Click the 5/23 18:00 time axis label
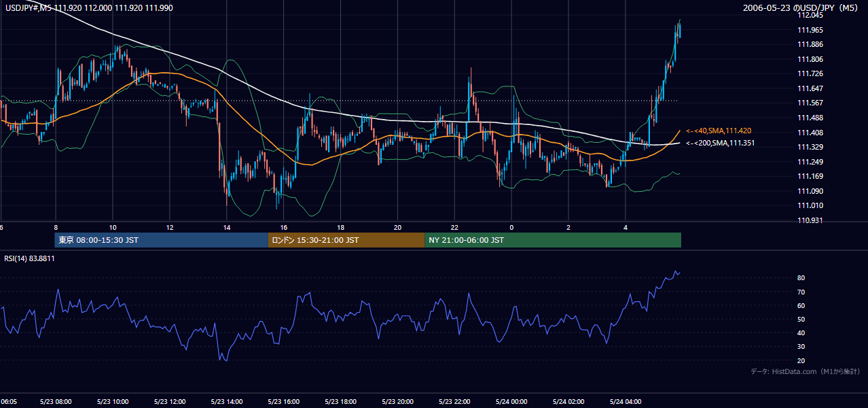 click(340, 402)
